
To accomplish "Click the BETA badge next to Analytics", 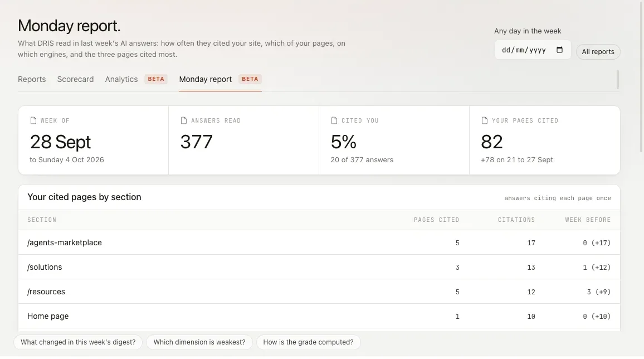I will click(156, 79).
